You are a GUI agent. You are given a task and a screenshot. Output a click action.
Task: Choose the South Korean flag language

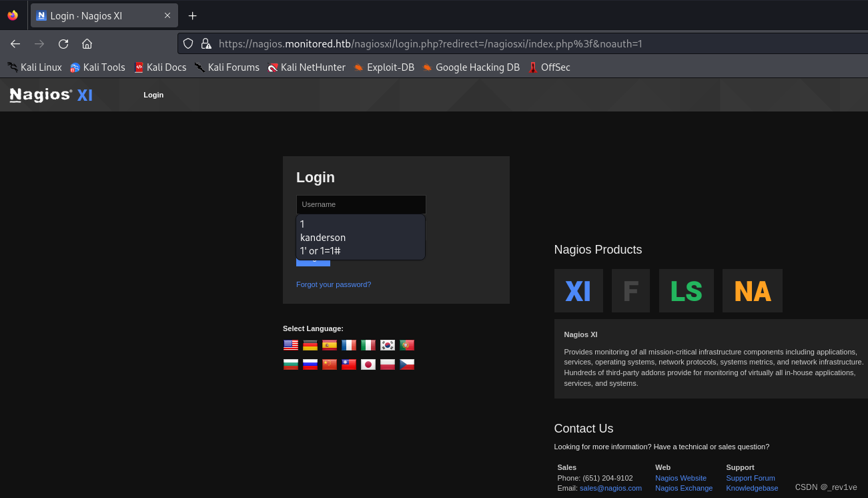coord(388,345)
